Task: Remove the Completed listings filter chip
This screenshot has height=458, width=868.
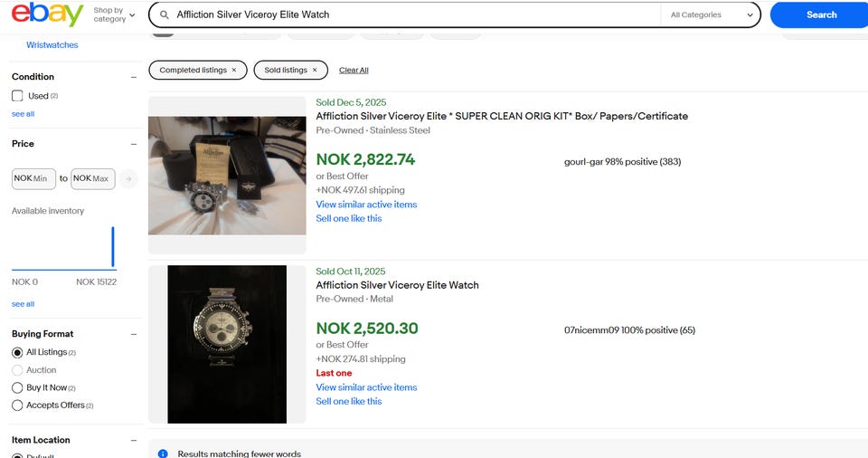Action: tap(234, 70)
